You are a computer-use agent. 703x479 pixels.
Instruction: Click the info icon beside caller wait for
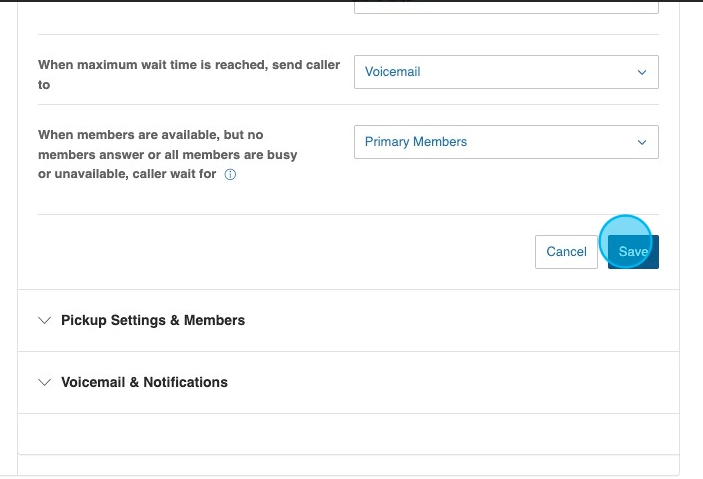[x=230, y=174]
